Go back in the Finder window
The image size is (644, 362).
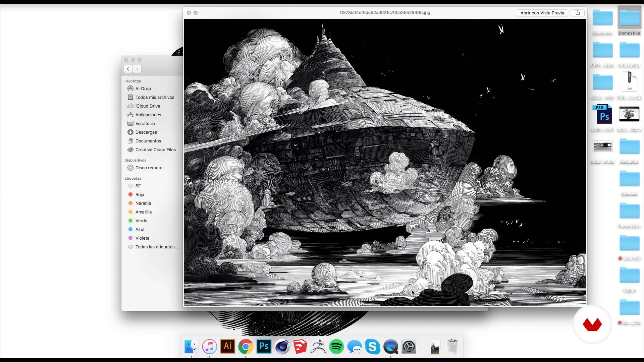(x=128, y=69)
